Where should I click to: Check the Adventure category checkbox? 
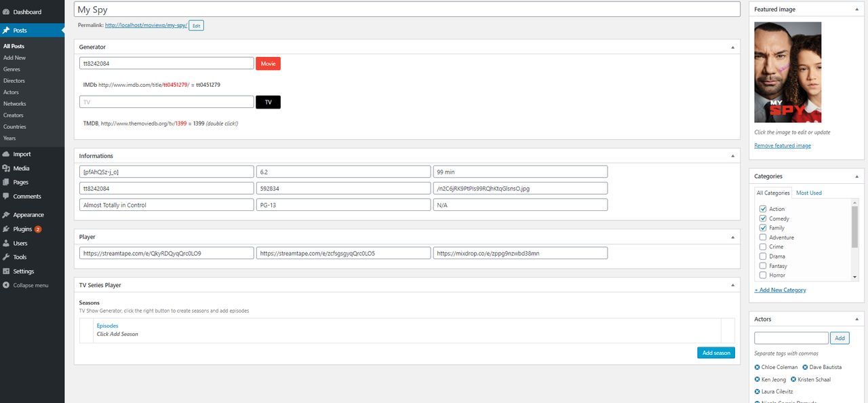pyautogui.click(x=763, y=237)
